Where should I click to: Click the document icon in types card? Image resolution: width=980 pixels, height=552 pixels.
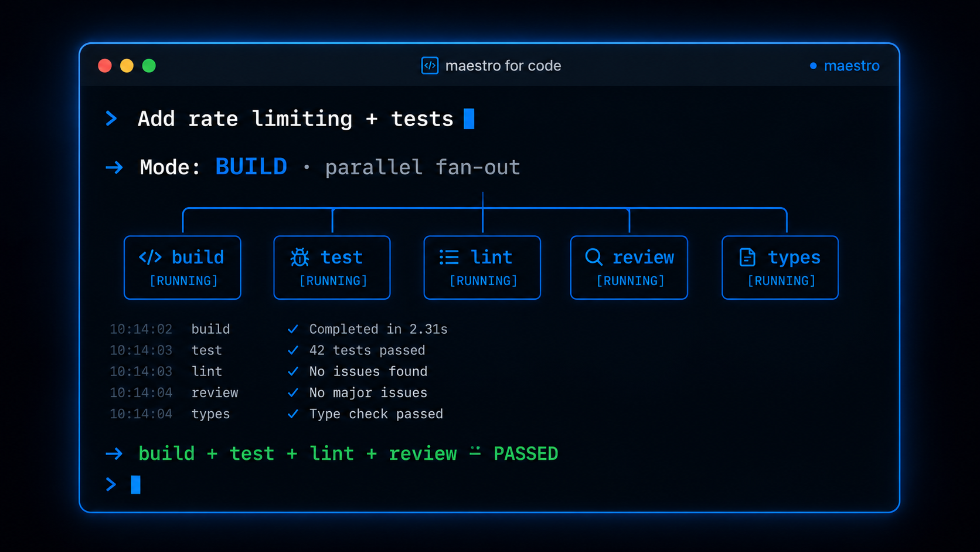pyautogui.click(x=747, y=257)
